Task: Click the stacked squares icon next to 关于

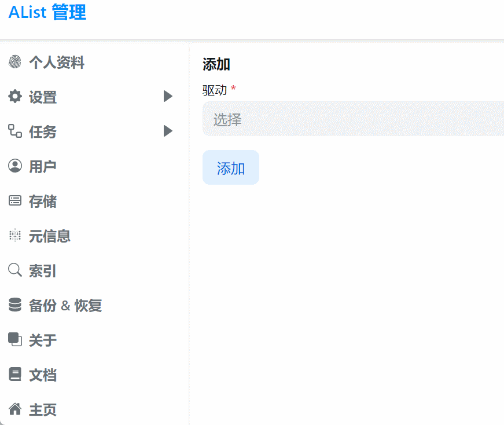Action: pos(14,340)
